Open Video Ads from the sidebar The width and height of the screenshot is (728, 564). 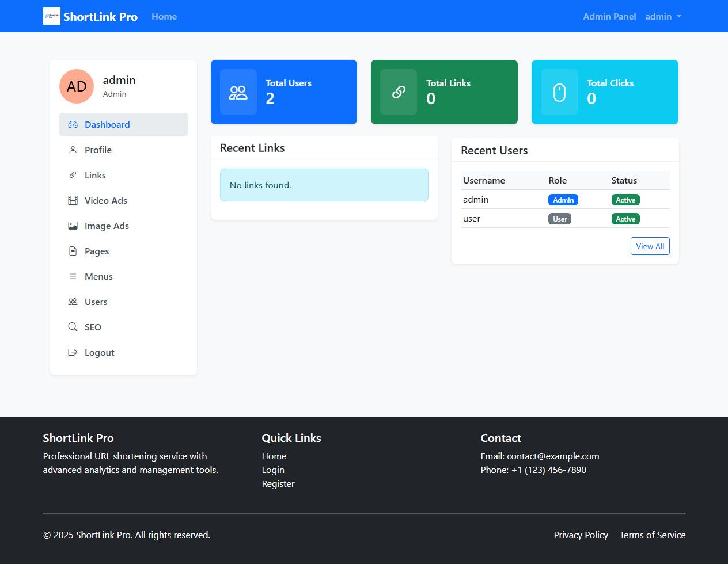123,200
